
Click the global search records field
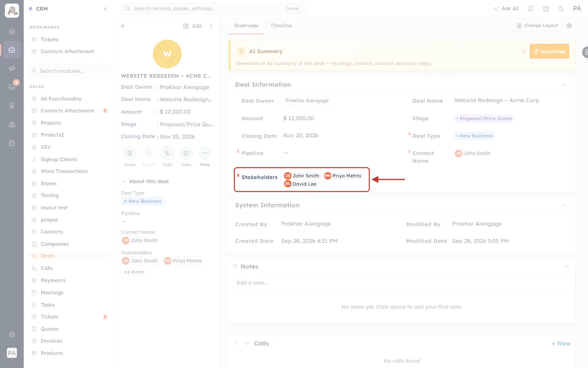pyautogui.click(x=213, y=9)
